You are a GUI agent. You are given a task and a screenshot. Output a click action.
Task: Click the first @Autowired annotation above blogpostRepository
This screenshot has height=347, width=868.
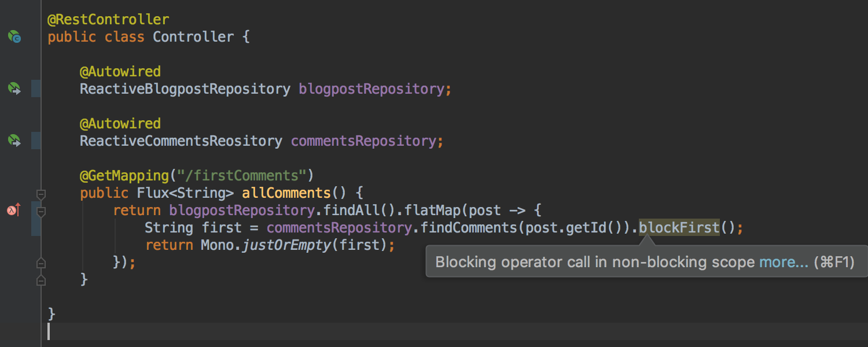click(120, 72)
